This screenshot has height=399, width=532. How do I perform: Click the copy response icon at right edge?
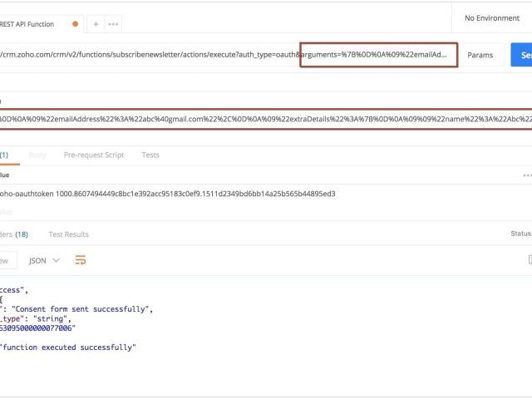[529, 260]
